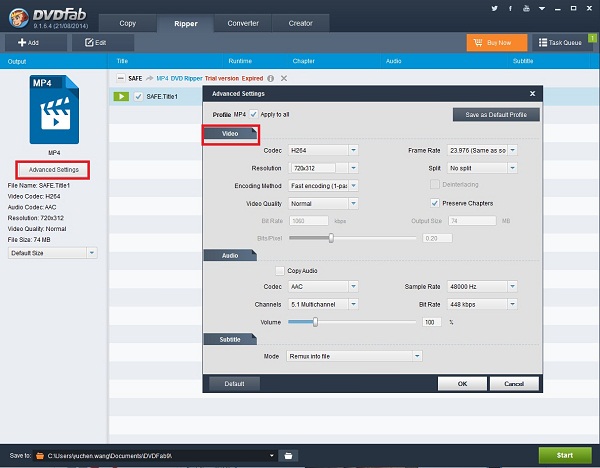The height and width of the screenshot is (468, 600).
Task: Click Cancel in Advanced Settings
Action: [514, 383]
